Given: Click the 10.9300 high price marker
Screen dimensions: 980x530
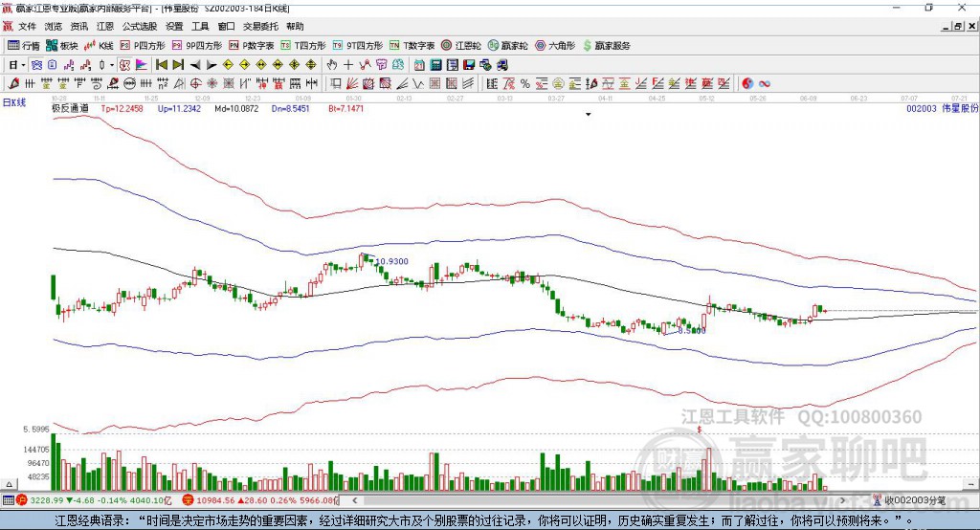Looking at the screenshot, I should pos(391,261).
